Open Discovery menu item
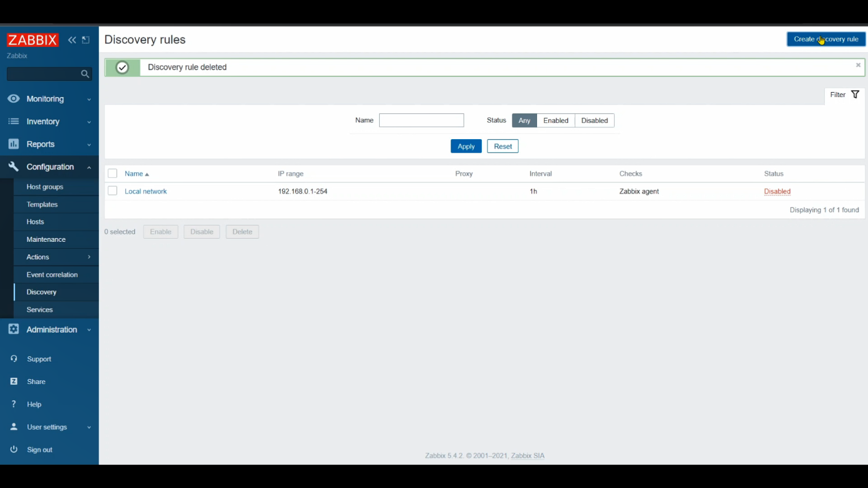 pos(56,292)
